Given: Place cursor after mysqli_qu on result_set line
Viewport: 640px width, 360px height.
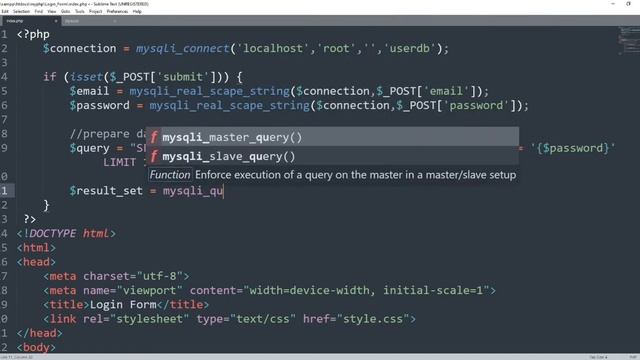Looking at the screenshot, I should [224, 191].
